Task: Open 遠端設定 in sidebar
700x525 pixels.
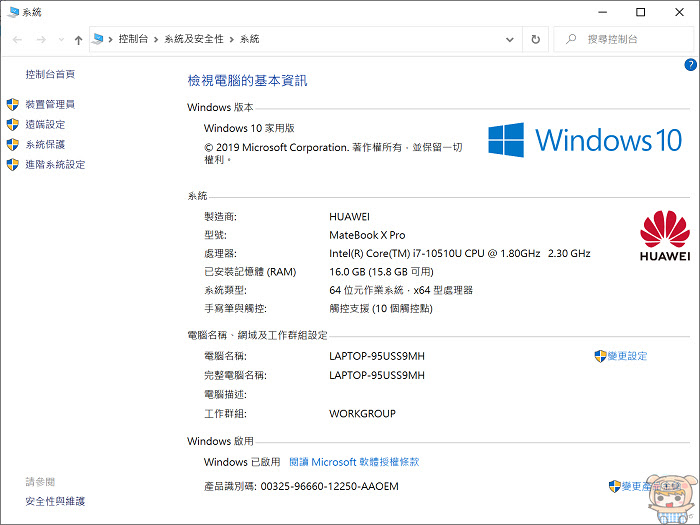Action: click(x=45, y=125)
